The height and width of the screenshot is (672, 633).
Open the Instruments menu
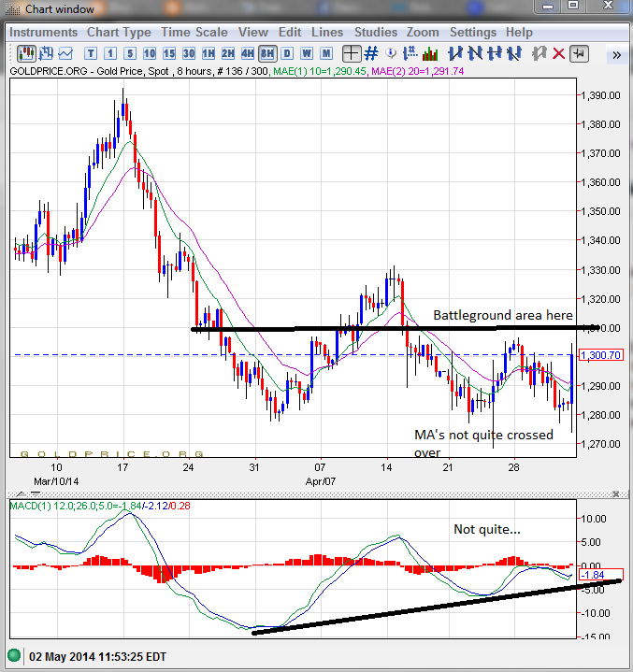click(43, 32)
